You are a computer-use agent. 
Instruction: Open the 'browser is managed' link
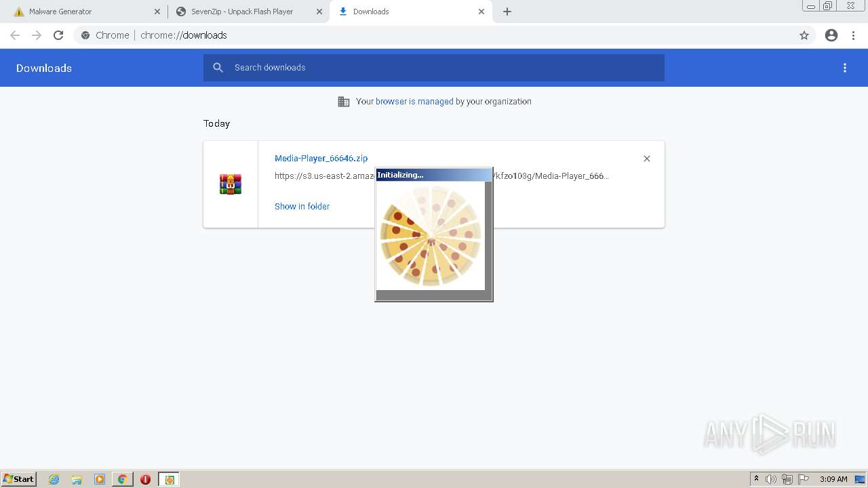[414, 102]
